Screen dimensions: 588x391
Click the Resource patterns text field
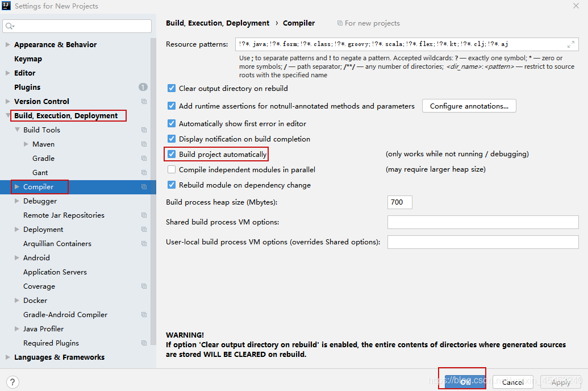tap(407, 44)
